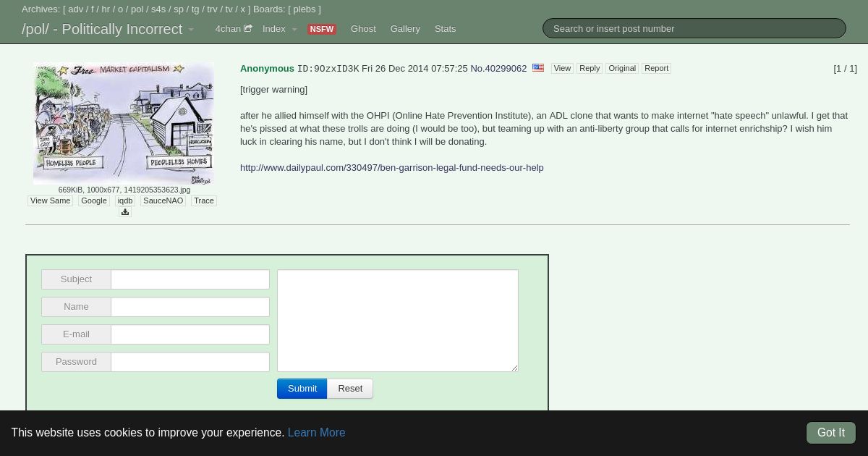The image size is (868, 456).
Task: Submit the reply form
Action: point(302,389)
